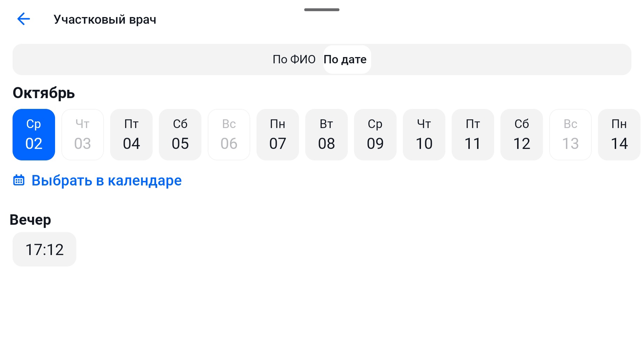Viewport: 644px width, 348px height.
Task: Open Выбрать в календаре link
Action: click(x=107, y=180)
